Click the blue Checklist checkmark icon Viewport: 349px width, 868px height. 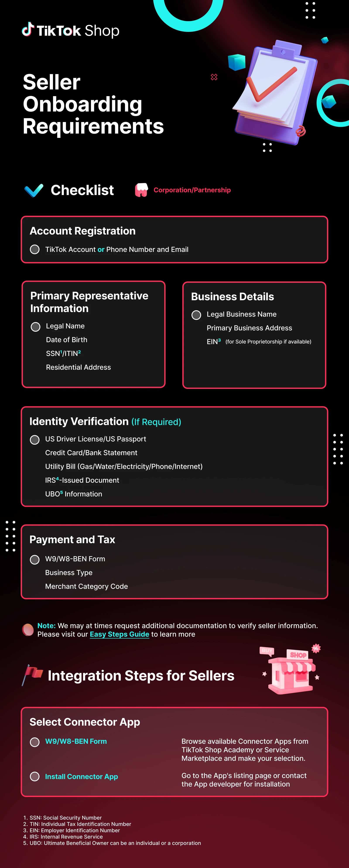[34, 190]
